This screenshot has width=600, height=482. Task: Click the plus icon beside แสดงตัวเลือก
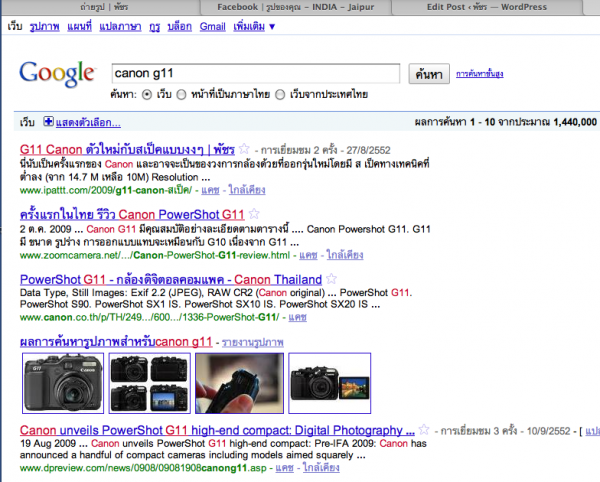click(48, 122)
